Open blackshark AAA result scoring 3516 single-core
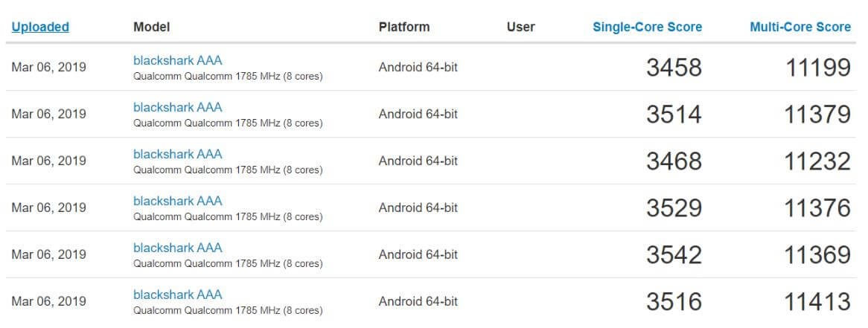Screen dimensions: 868x328 coord(178,295)
